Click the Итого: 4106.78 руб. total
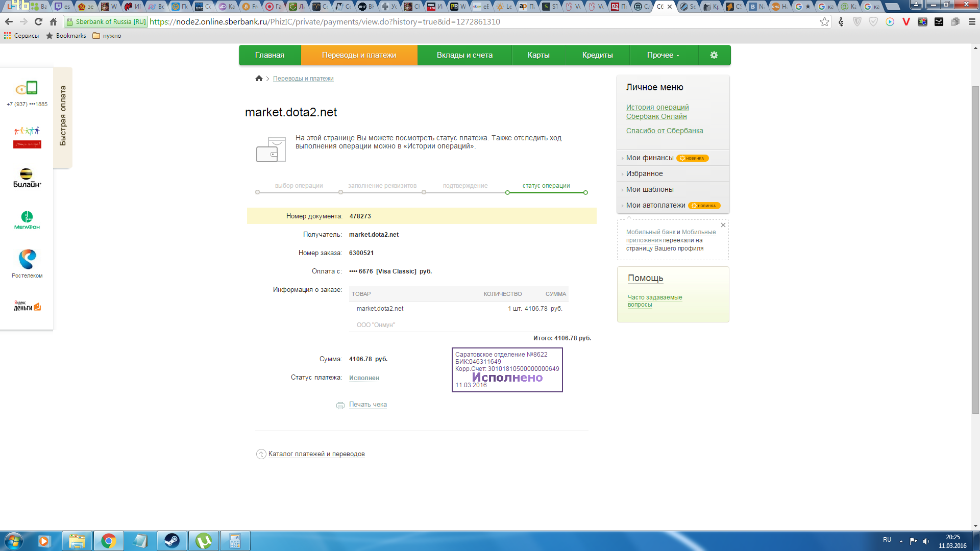This screenshot has width=980, height=551. (562, 338)
